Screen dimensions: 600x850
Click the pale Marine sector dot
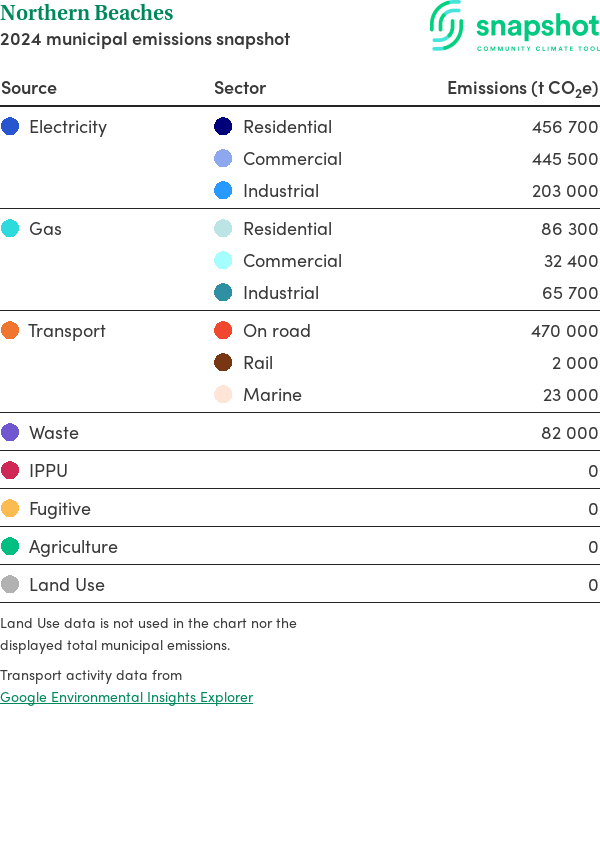(x=223, y=395)
